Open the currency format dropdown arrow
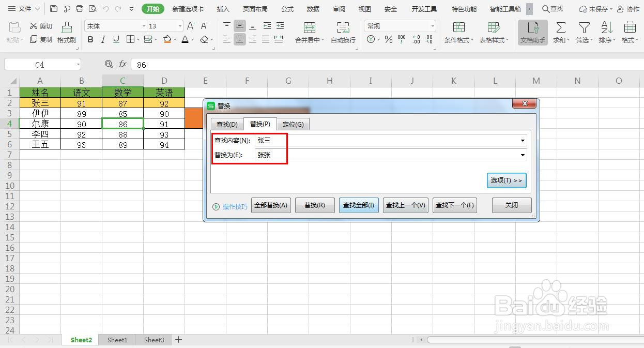The image size is (644, 348). pos(379,39)
